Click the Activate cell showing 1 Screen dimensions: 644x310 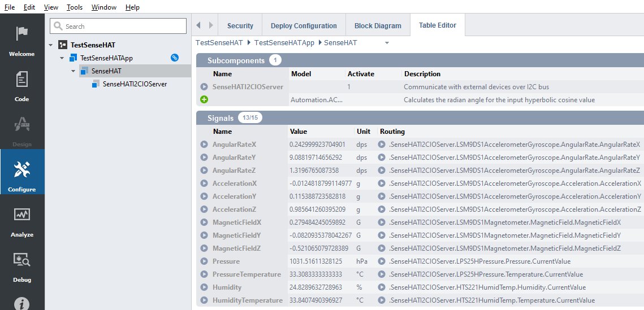click(349, 86)
